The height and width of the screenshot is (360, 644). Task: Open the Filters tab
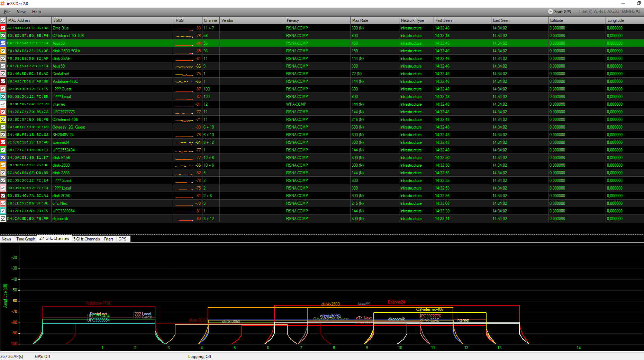(x=109, y=239)
